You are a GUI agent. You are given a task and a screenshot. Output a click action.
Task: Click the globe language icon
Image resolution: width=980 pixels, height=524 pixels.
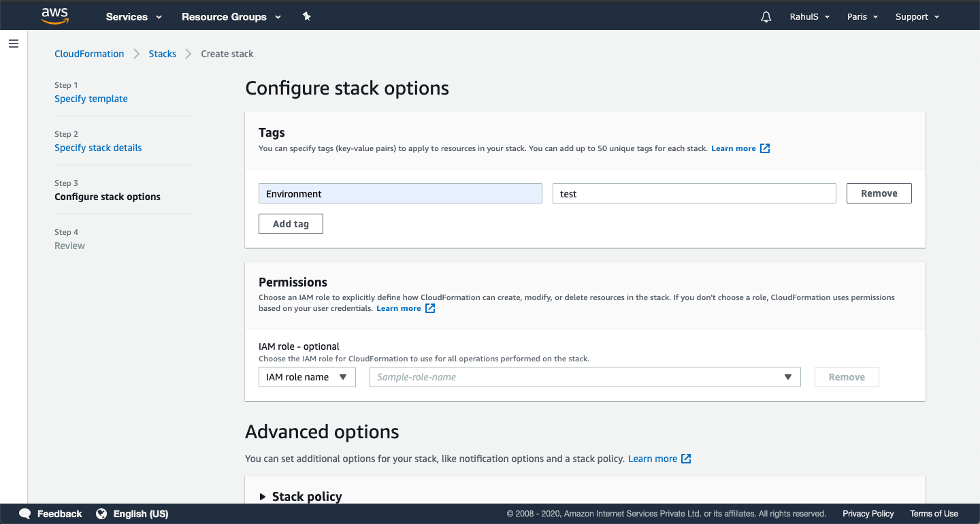[x=101, y=514]
